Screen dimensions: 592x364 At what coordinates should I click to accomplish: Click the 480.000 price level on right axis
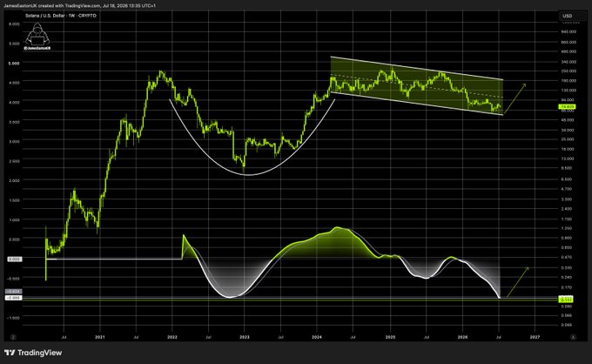click(568, 51)
